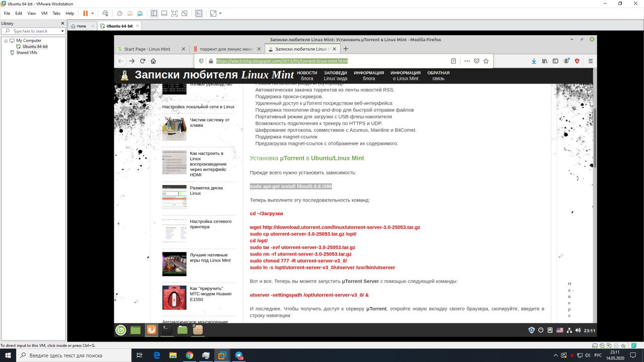The image size is (644, 362).
Task: Open terminal from Mint panel
Action: pos(167,330)
